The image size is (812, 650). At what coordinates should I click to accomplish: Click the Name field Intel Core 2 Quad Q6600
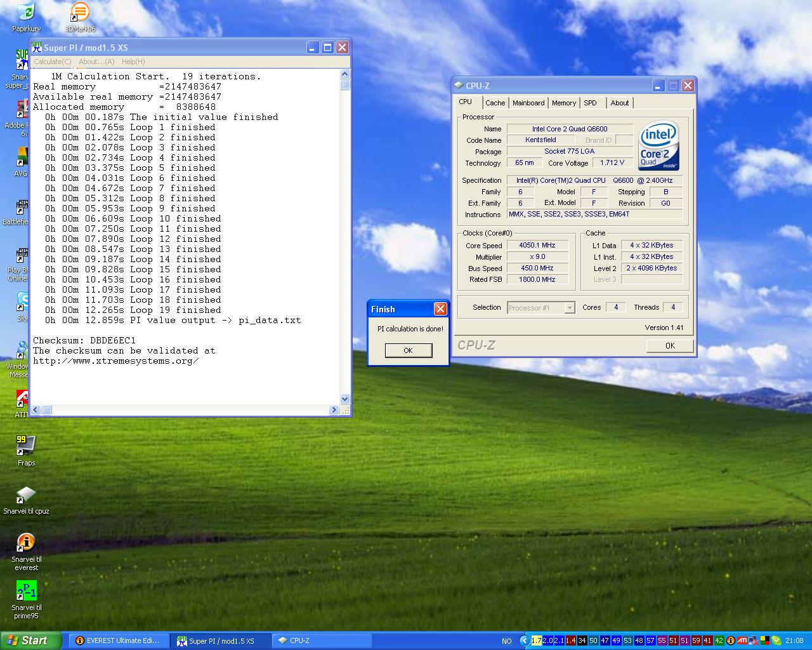click(570, 129)
